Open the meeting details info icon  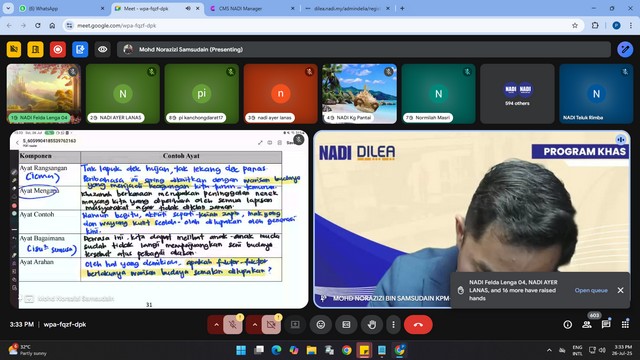[x=567, y=324]
